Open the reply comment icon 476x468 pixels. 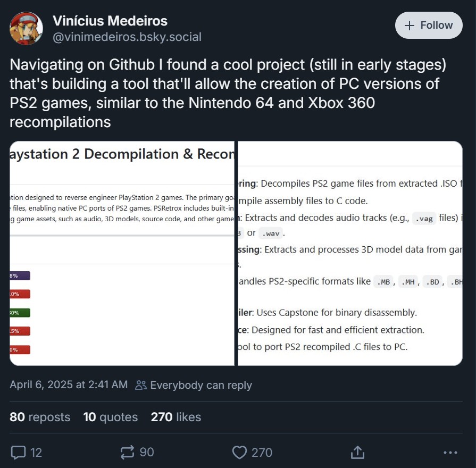[18, 453]
